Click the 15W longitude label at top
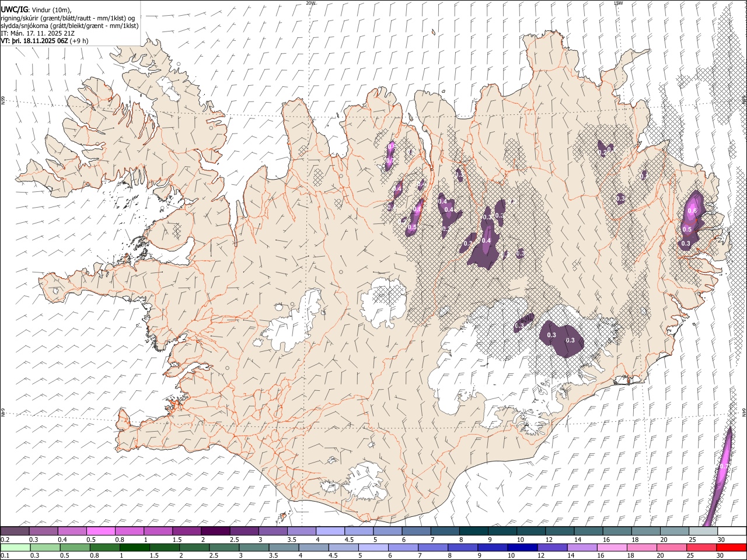This screenshot has height=560, width=747. click(618, 3)
